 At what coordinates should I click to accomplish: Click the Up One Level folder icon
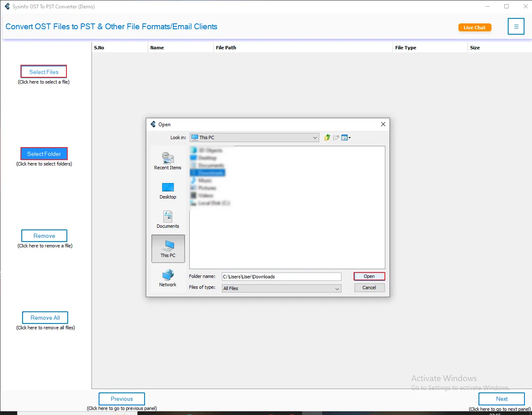[327, 137]
